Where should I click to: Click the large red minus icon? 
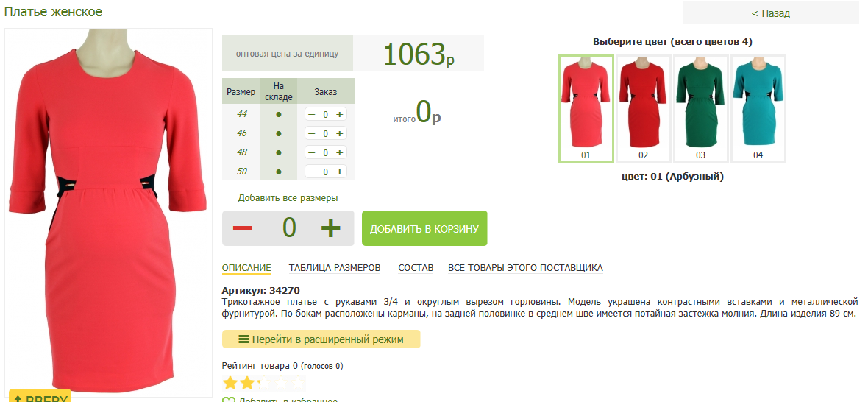(x=242, y=228)
